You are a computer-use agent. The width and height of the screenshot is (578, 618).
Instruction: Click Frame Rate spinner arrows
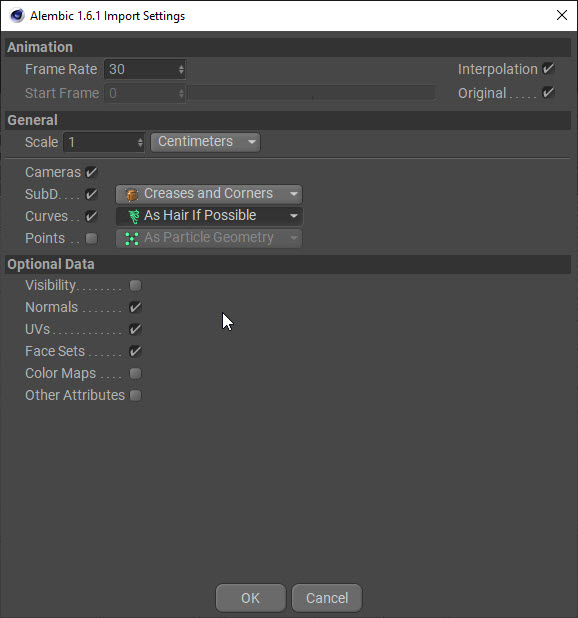click(x=181, y=70)
